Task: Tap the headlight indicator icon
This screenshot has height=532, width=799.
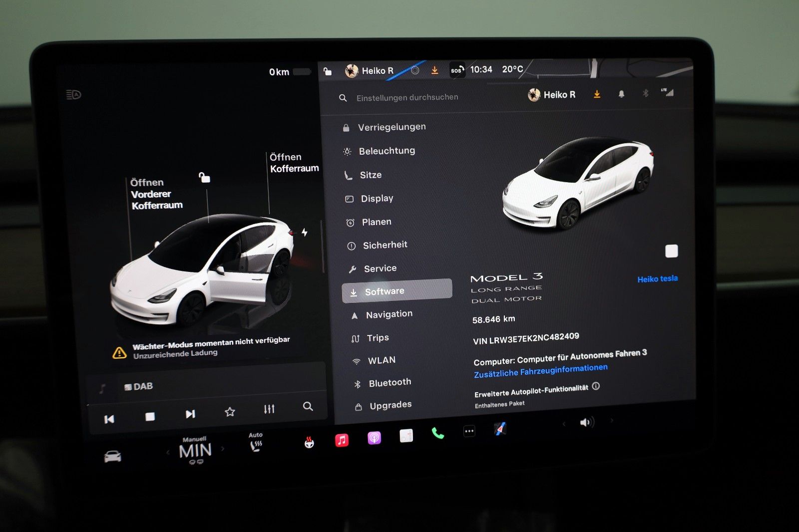Action: (73, 94)
